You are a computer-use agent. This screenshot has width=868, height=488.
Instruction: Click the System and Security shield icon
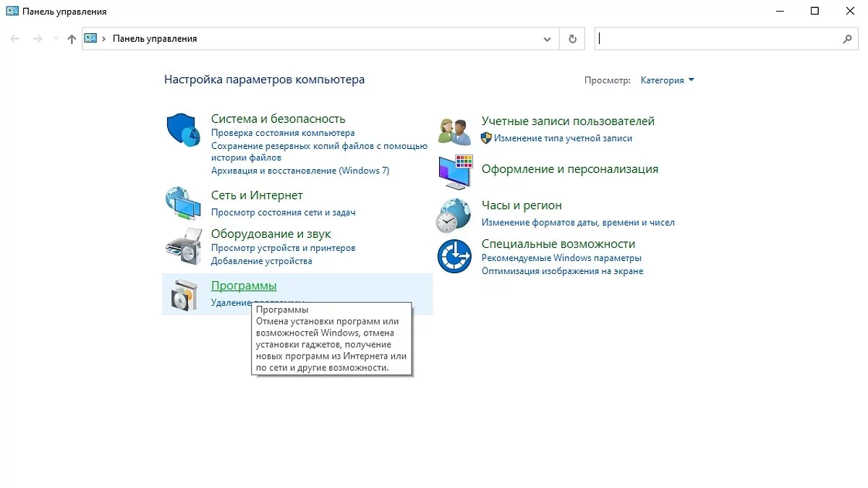click(183, 130)
